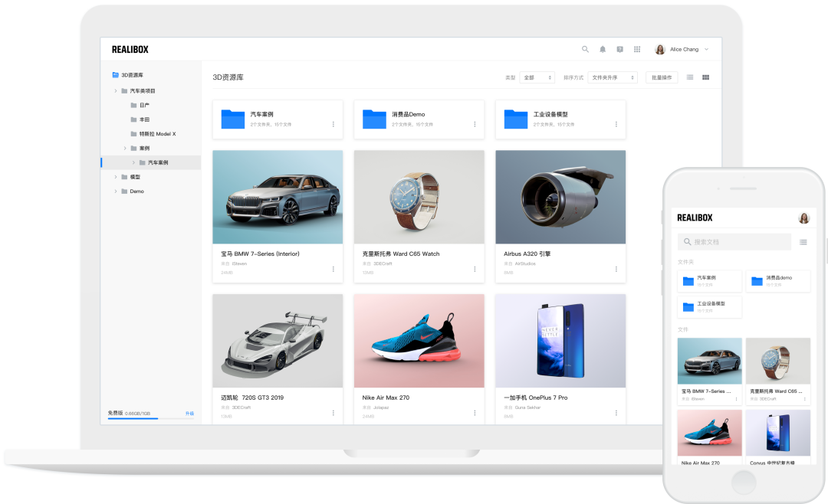Open more options on 汽车案例 folder card
Screen dimensions: 828x504
click(333, 124)
